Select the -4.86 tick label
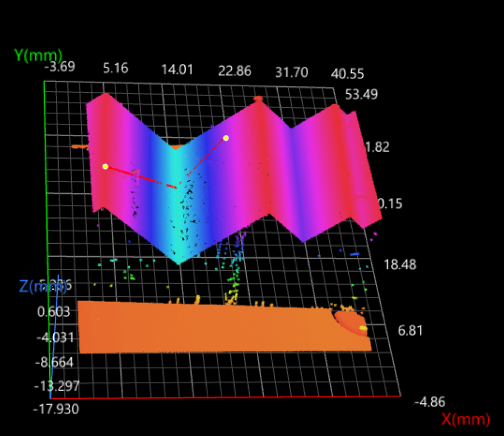Screen dimensions: 504x436 click(430, 402)
